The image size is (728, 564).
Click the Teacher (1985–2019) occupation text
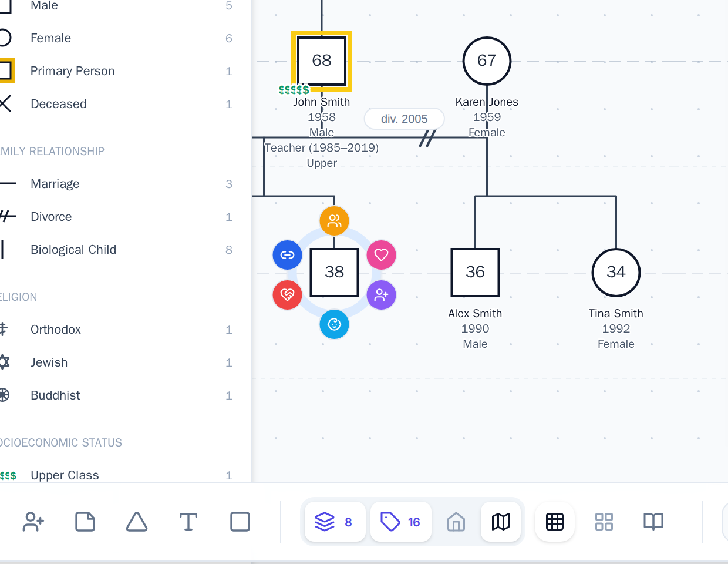(322, 147)
